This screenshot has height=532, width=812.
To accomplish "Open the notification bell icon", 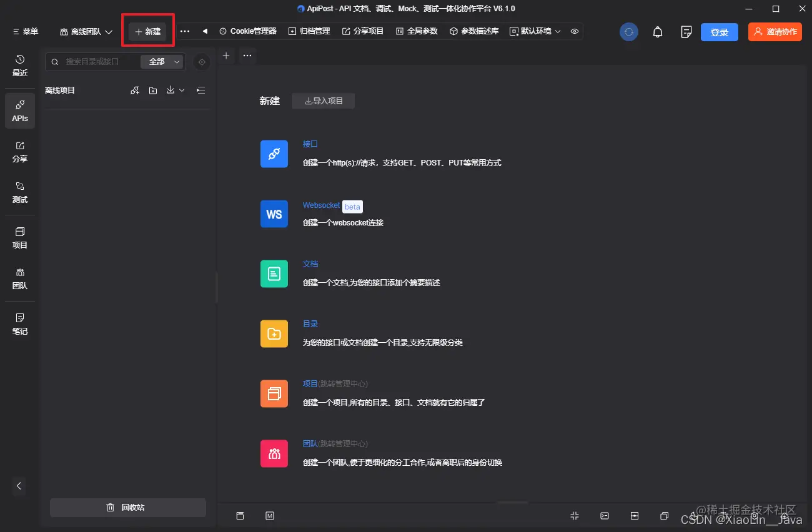I will coord(657,31).
